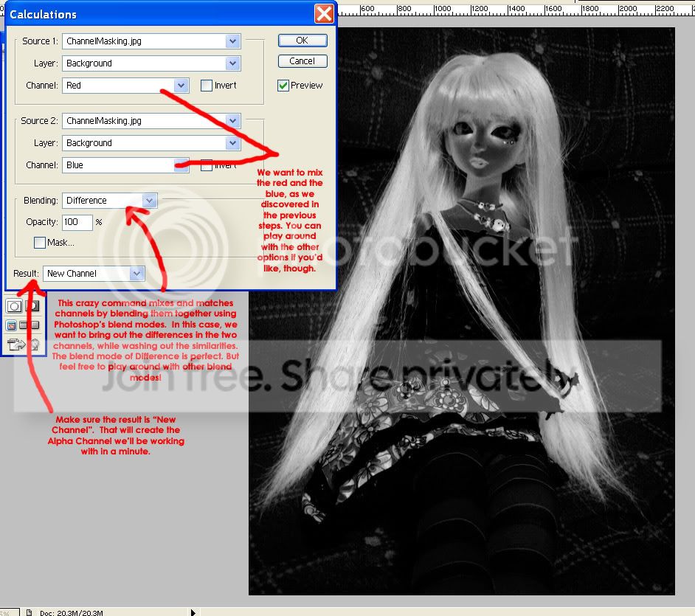Toggle Invert for Source 2 channel
The height and width of the screenshot is (616, 695).
click(207, 165)
